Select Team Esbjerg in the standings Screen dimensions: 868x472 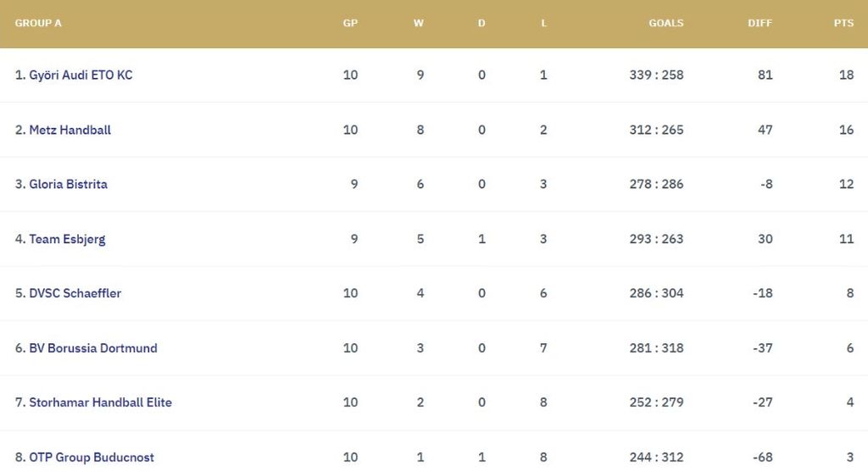[67, 239]
